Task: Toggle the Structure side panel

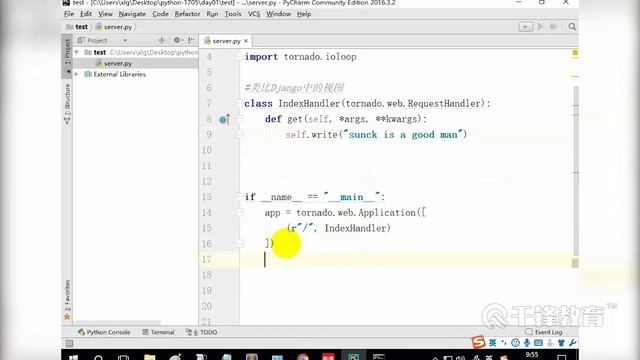Action: [x=67, y=104]
